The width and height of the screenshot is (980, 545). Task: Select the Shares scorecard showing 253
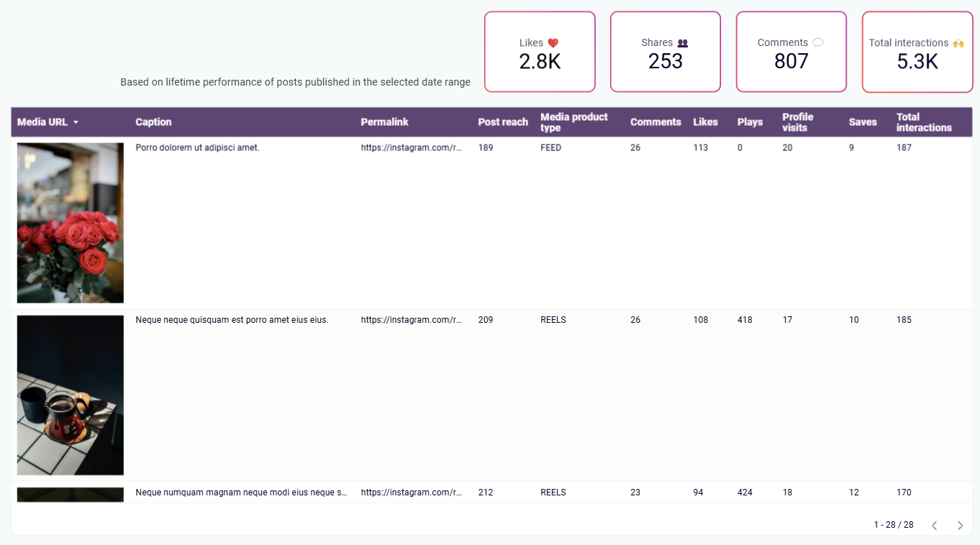666,52
